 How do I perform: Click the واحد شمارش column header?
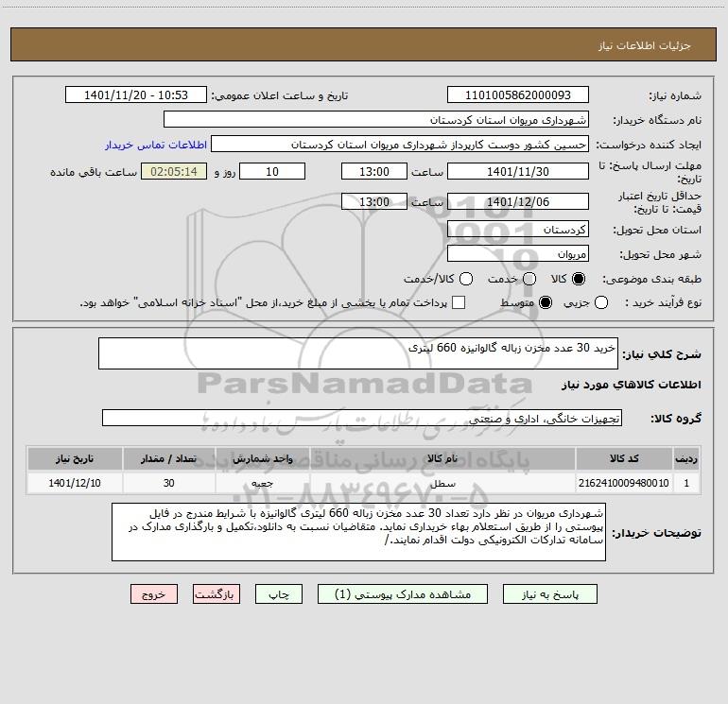(x=262, y=459)
